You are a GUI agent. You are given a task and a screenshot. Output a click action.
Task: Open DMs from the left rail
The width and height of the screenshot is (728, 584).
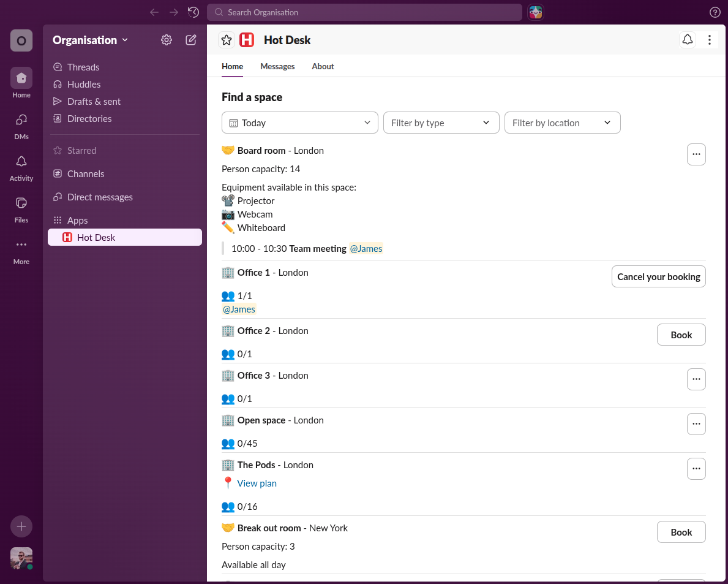click(21, 124)
